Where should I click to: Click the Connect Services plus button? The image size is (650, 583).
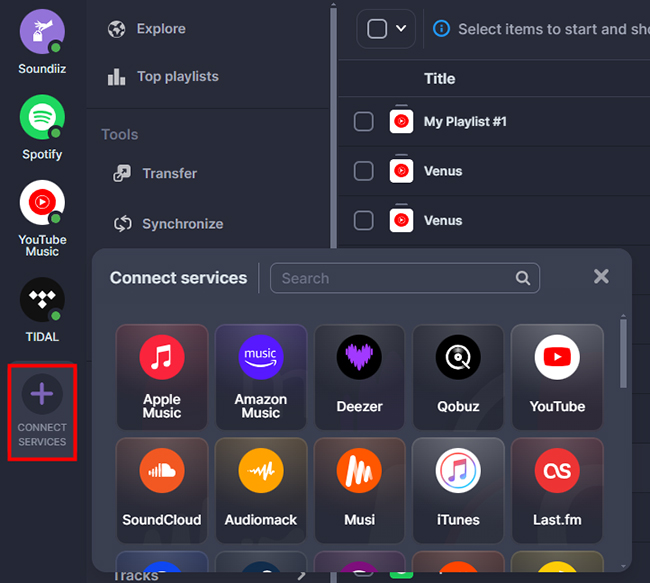pyautogui.click(x=42, y=394)
